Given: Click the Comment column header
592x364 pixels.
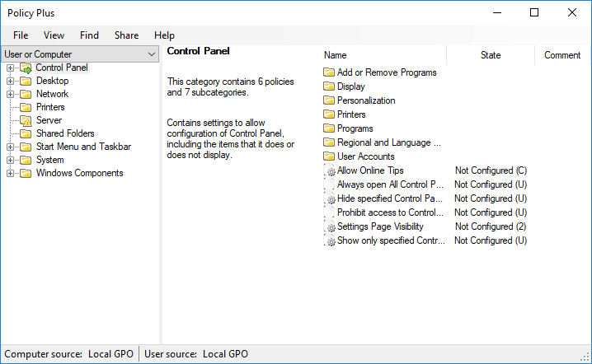Looking at the screenshot, I should (x=562, y=55).
